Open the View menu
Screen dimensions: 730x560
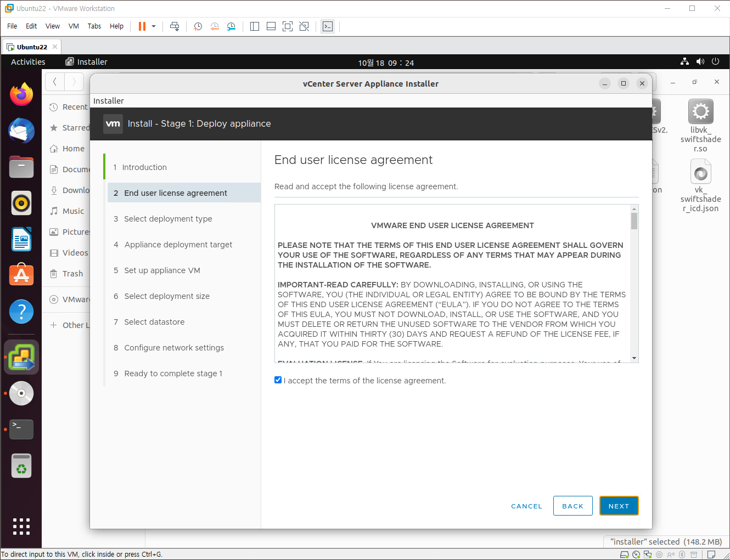click(53, 26)
